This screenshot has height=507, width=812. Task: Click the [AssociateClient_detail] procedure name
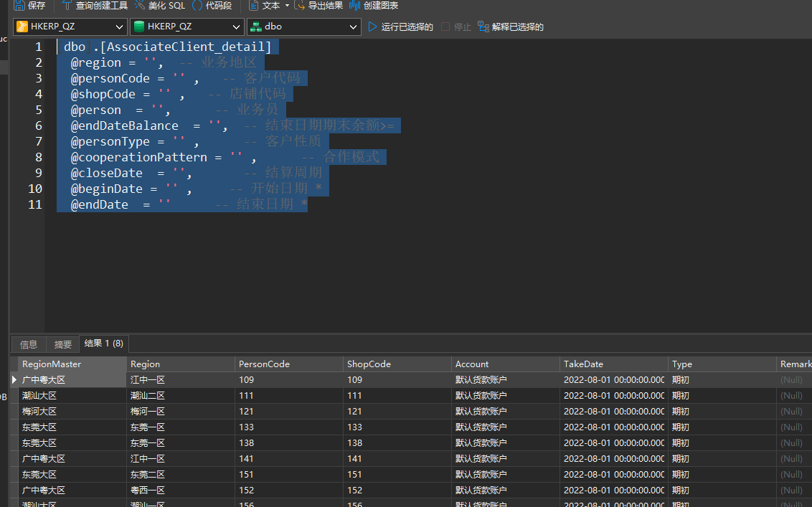tap(186, 47)
